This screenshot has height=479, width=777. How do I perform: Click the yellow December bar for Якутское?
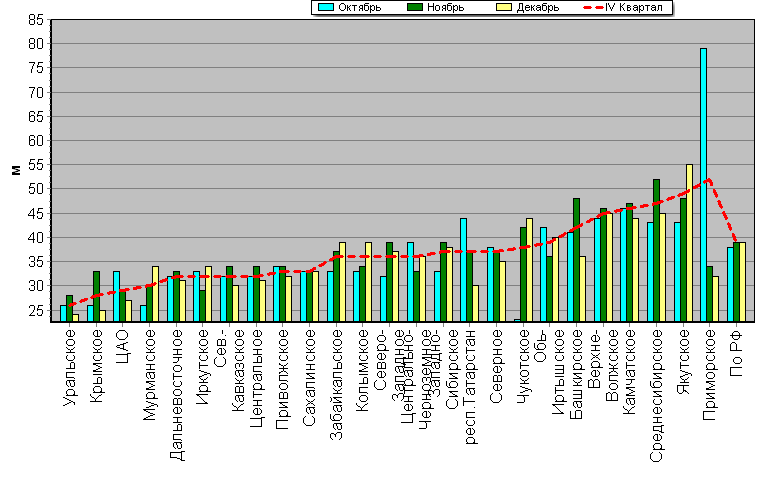click(689, 243)
